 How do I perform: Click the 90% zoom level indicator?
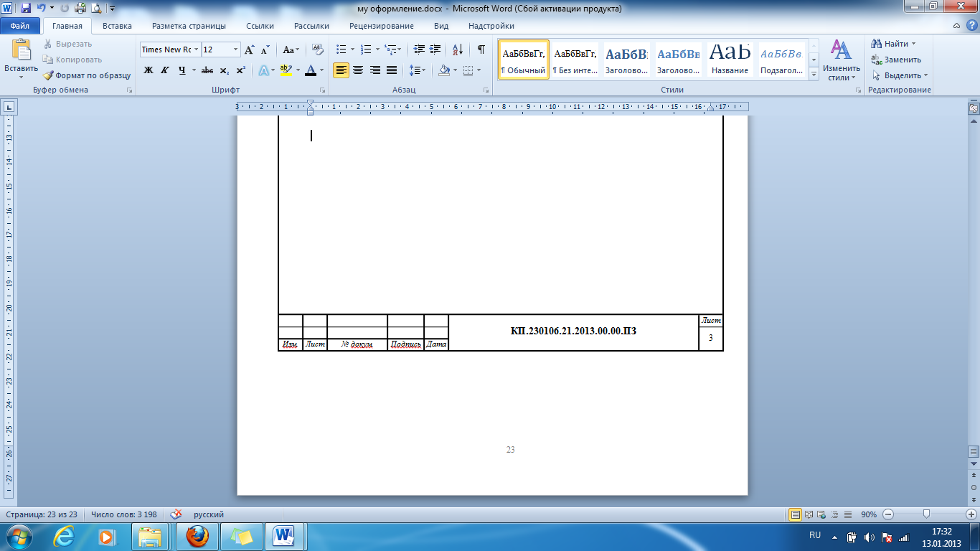pos(869,514)
